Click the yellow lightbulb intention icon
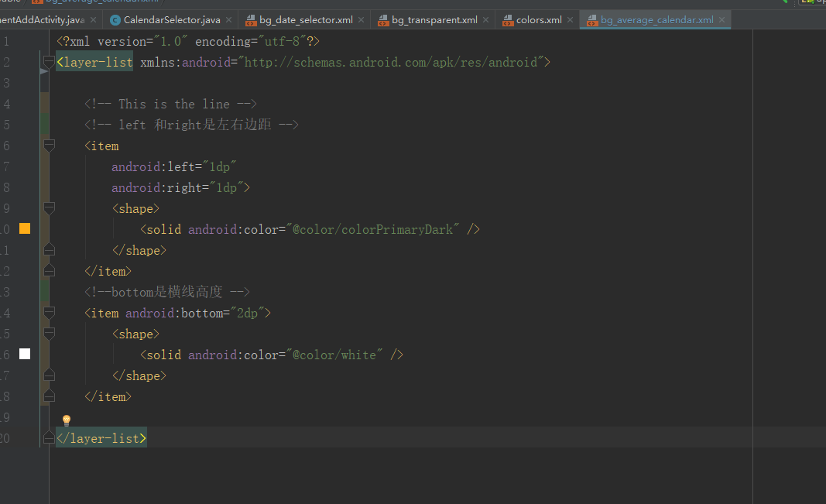Viewport: 826px width, 504px height. tap(67, 420)
